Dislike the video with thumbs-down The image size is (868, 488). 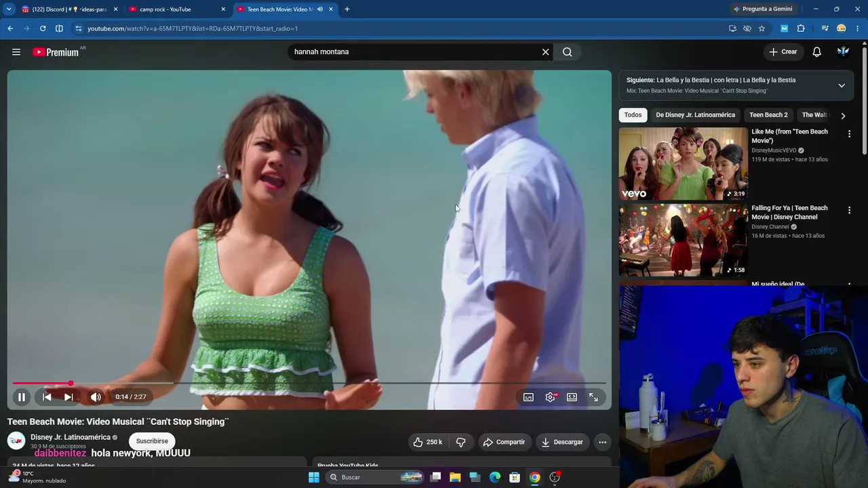coord(460,443)
